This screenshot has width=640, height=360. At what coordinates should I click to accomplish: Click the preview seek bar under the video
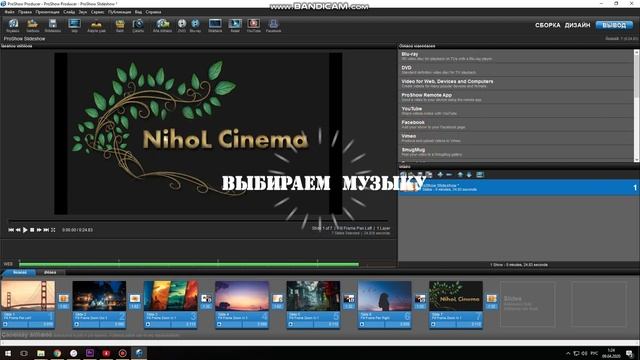coord(198,221)
